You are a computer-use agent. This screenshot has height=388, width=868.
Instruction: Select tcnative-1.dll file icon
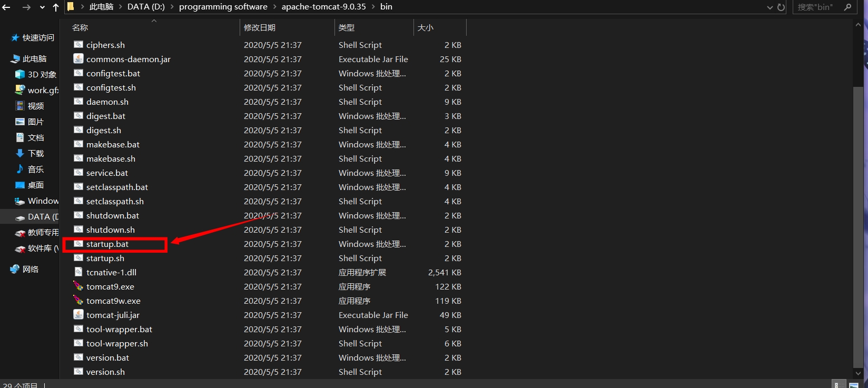[78, 272]
